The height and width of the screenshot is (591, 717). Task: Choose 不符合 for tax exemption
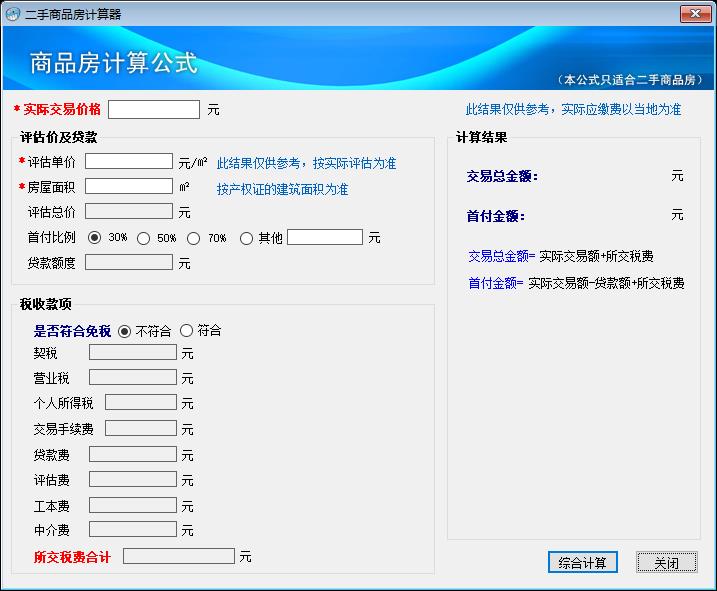[x=124, y=331]
